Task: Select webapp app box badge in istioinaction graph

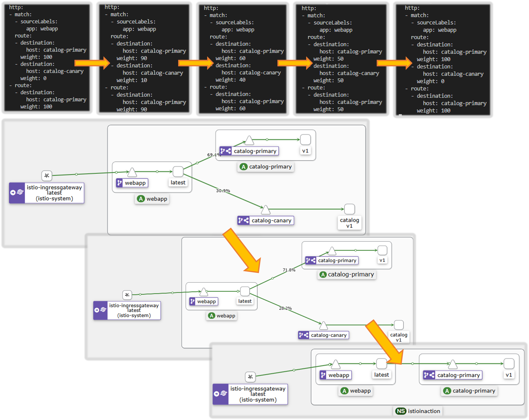Action: (356, 391)
